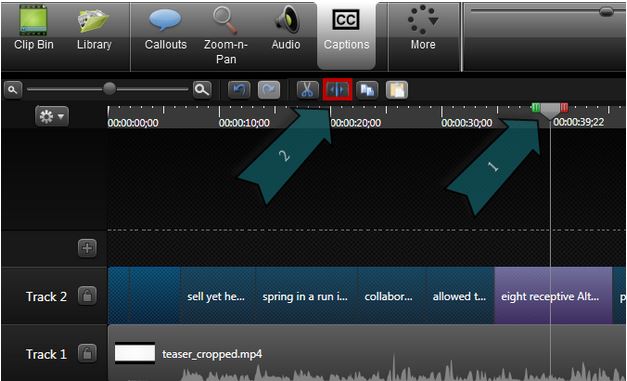Viewport: 627px width, 381px height.
Task: Adjust the timeline zoom slider handle
Action: point(109,89)
